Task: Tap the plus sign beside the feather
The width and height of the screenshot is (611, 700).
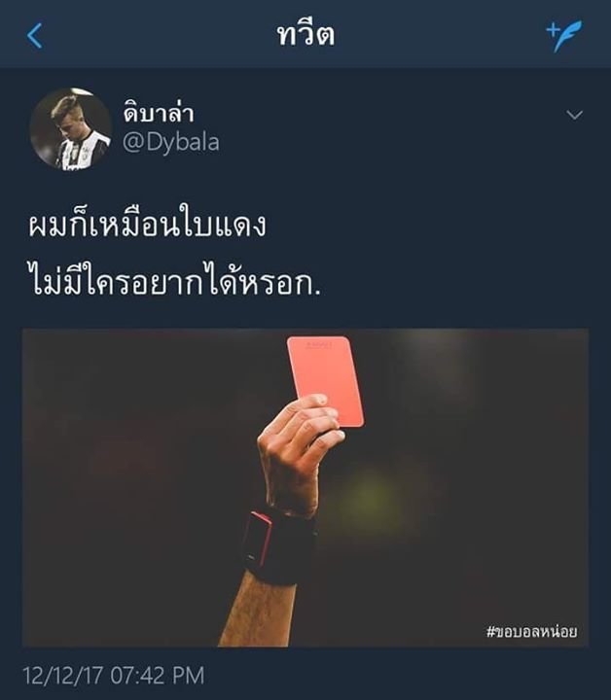Action: [x=553, y=30]
